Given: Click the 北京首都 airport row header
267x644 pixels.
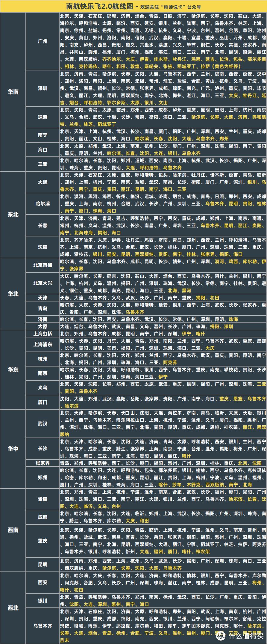Looking at the screenshot, I should [43, 265].
